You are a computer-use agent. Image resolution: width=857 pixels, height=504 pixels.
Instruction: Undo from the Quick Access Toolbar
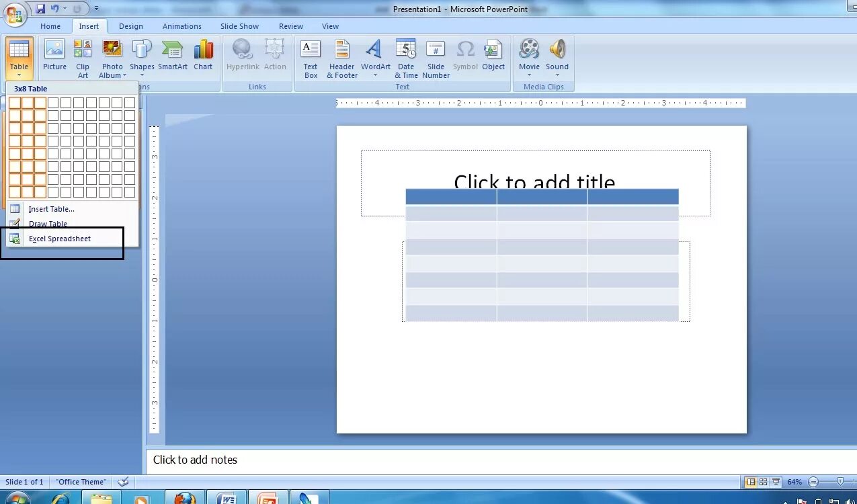[54, 9]
